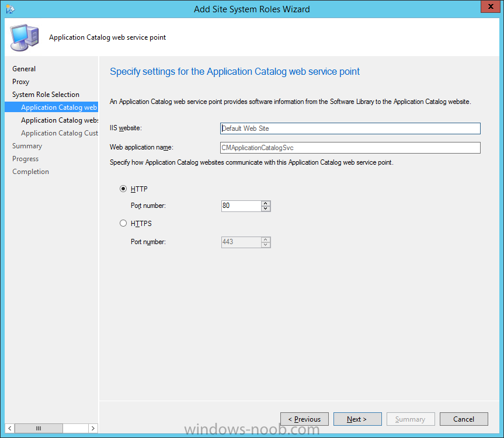Select the Progress step in the sidebar
The height and width of the screenshot is (438, 504).
coord(25,159)
